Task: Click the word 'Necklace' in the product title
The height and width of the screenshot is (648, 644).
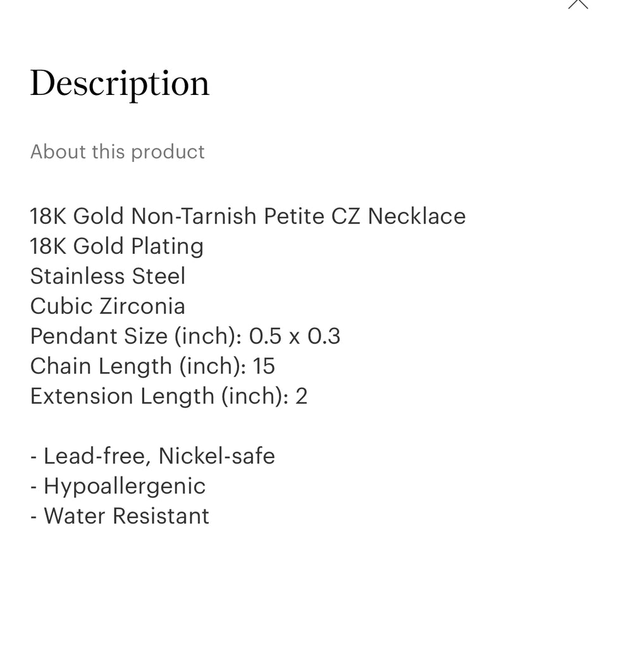Action: [x=417, y=216]
